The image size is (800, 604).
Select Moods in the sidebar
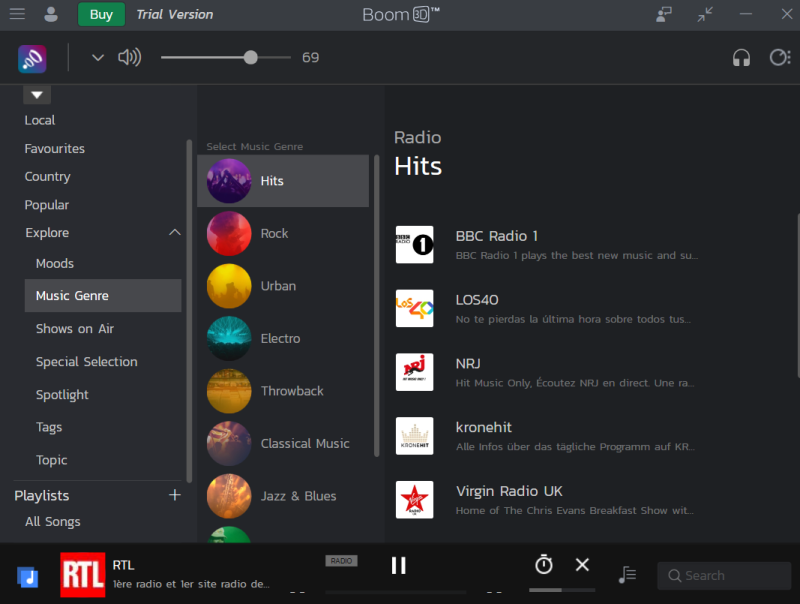tap(55, 263)
